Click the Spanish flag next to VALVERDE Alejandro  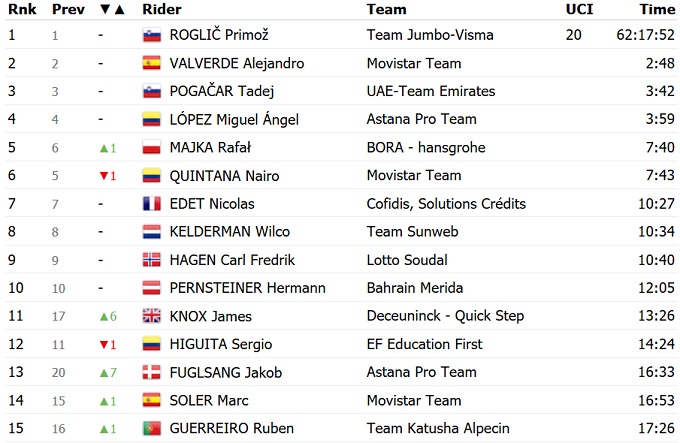pos(151,63)
